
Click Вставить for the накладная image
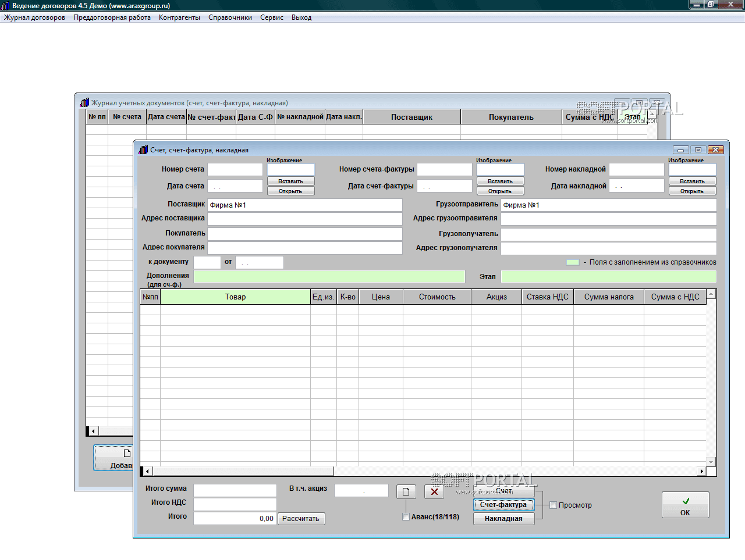click(x=693, y=181)
